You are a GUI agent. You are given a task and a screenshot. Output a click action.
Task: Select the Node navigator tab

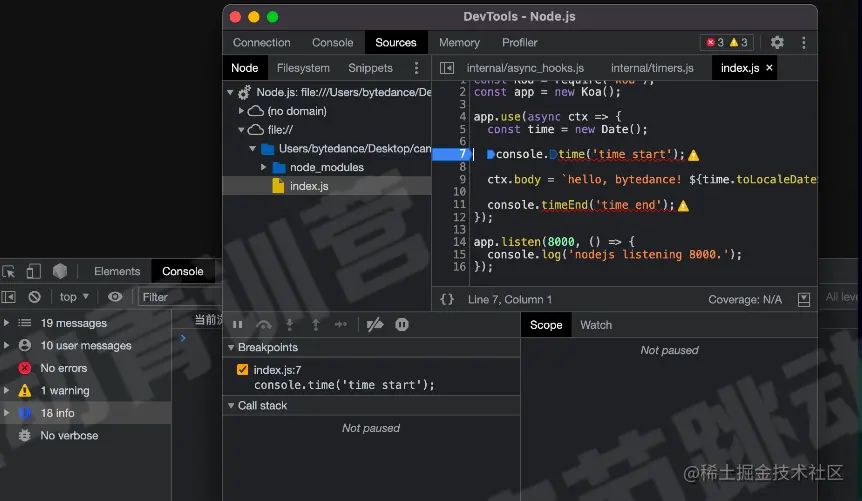(245, 68)
